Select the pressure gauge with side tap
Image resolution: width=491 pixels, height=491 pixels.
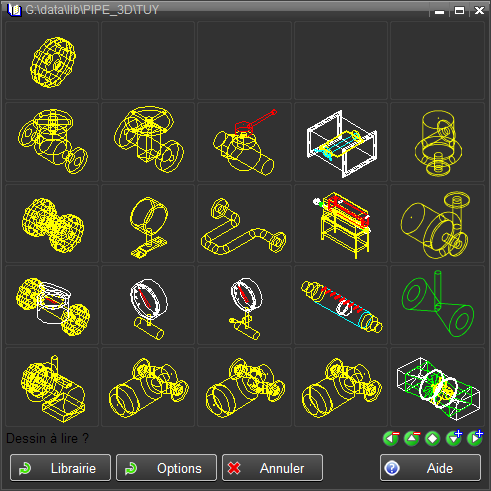pos(244,305)
